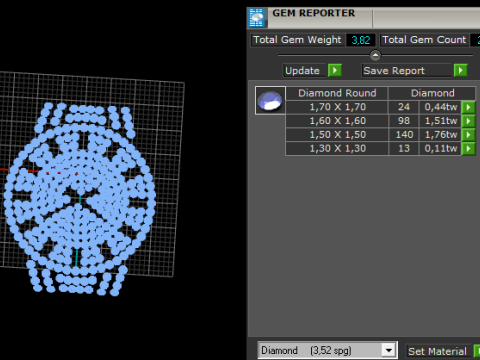Click the 0,44tw weight cell
This screenshot has width=480, height=360.
point(440,107)
